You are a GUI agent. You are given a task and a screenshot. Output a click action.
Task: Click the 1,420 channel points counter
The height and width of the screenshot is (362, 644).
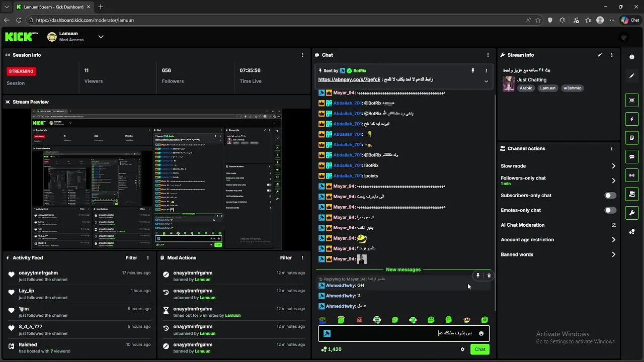tap(331, 349)
